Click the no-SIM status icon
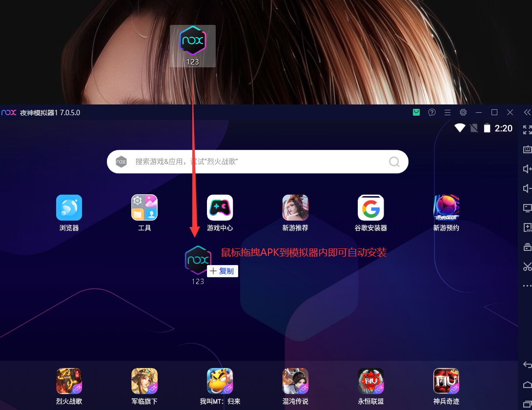This screenshot has height=410, width=532. (x=474, y=128)
